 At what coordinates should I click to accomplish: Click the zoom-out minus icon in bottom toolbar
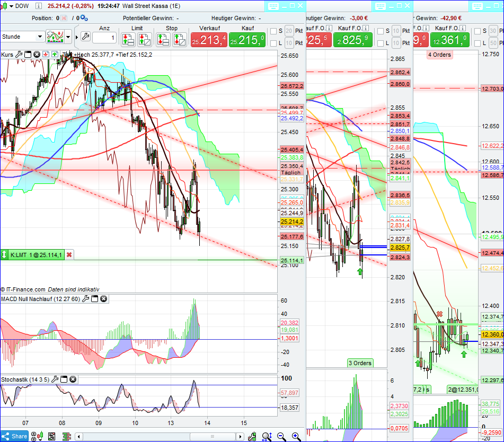pos(280,436)
